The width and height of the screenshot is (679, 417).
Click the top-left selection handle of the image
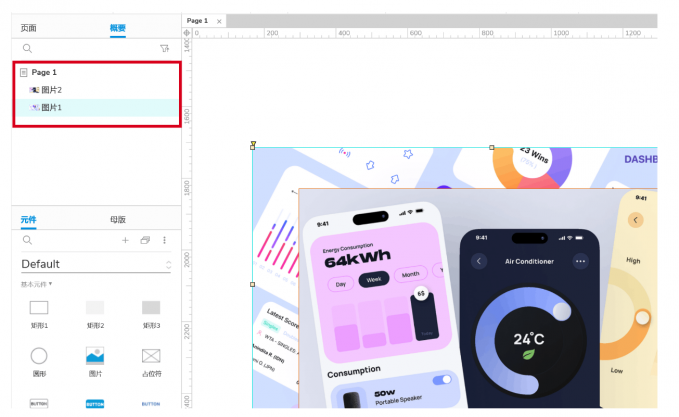[253, 147]
